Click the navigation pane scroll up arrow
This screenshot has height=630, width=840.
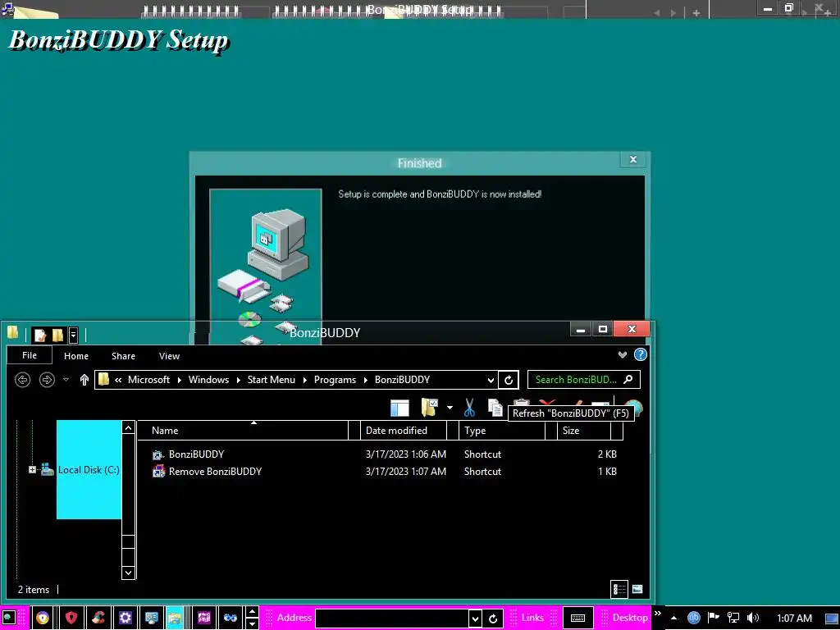pyautogui.click(x=128, y=427)
